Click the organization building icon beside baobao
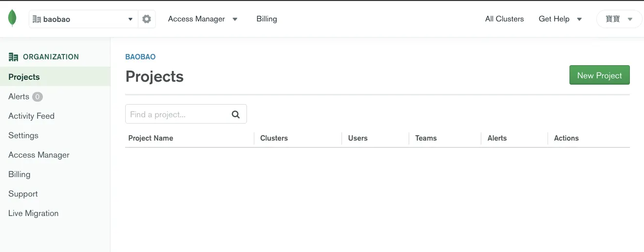Screen dimensions: 644x252 tap(37, 19)
